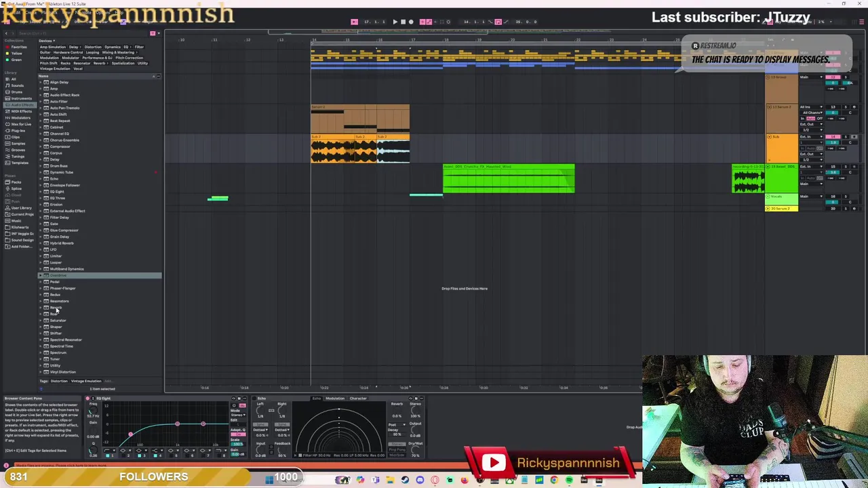The width and height of the screenshot is (868, 488).
Task: Expand the Overdrive device in the list
Action: pyautogui.click(x=40, y=276)
